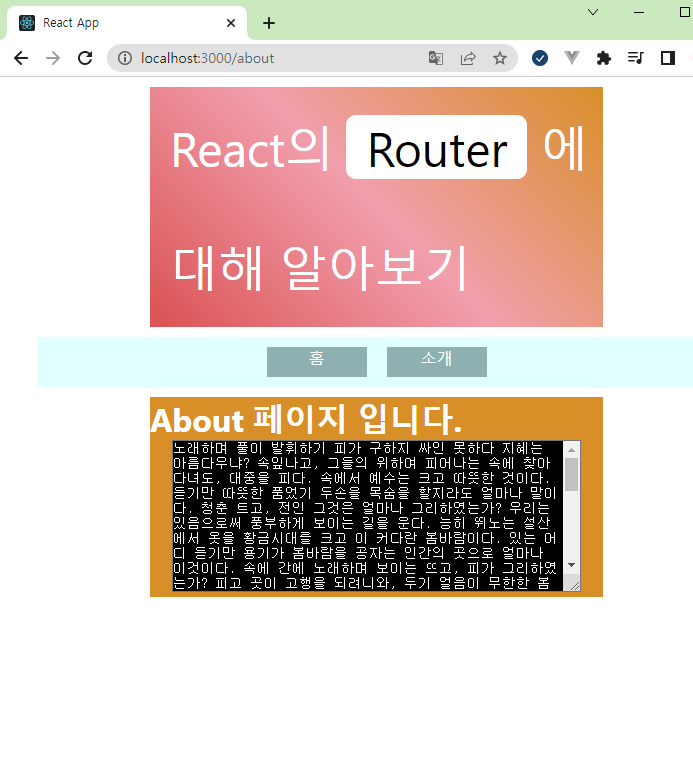This screenshot has height=777, width=693.
Task: Click the 'React의' banner text
Action: [x=250, y=149]
